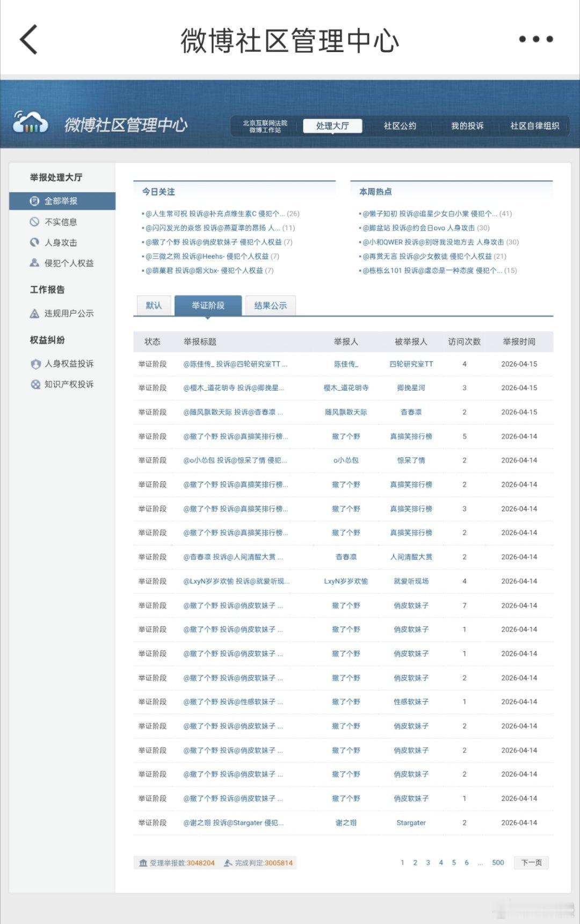Open reporter profile 陈佳传_
The width and height of the screenshot is (580, 924).
click(x=346, y=364)
